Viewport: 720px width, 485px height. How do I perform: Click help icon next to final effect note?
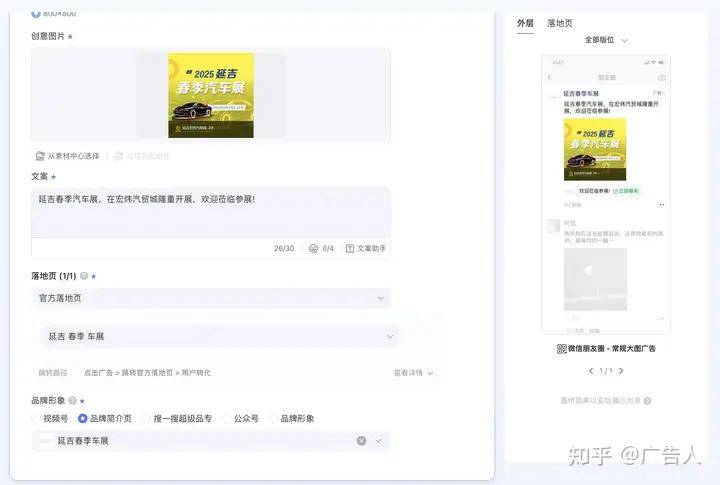648,401
